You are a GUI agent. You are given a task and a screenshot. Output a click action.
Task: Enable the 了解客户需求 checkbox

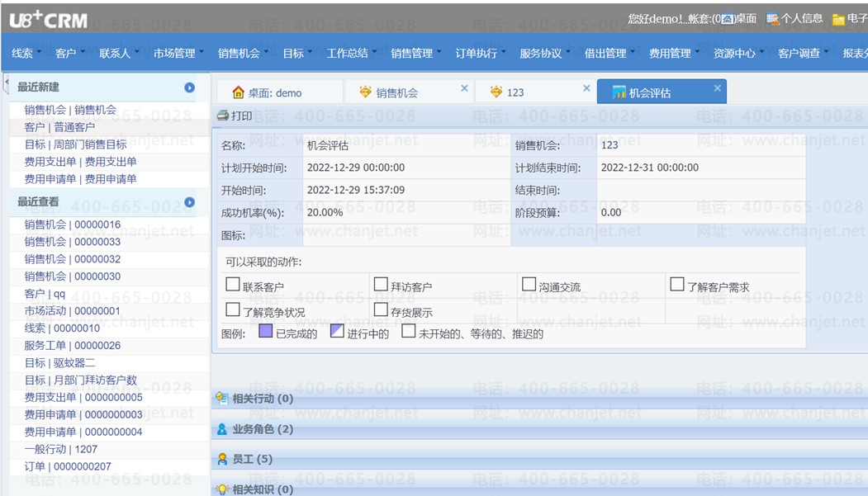677,285
